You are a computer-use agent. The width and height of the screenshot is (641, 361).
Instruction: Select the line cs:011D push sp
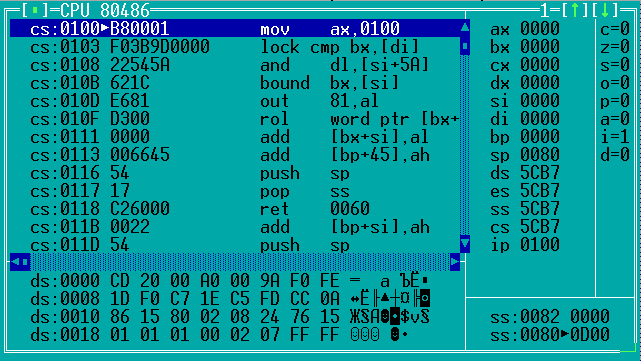tap(235, 244)
